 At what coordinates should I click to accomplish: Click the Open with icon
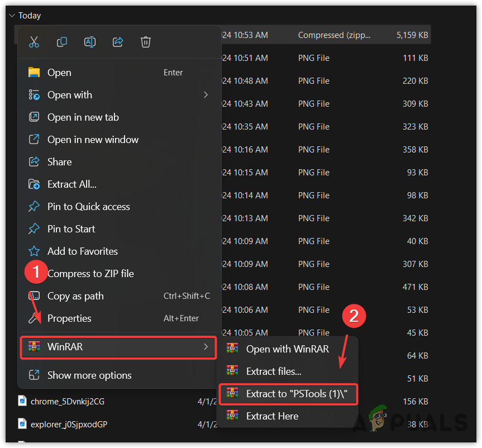tap(34, 95)
